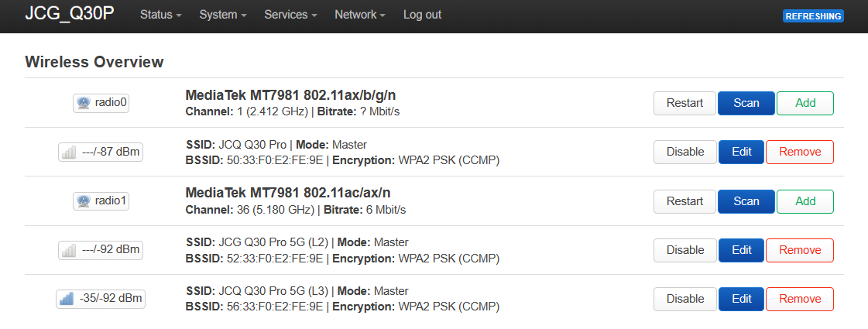Open the Status dropdown menu
Image resolution: width=868 pixels, height=329 pixels.
160,15
